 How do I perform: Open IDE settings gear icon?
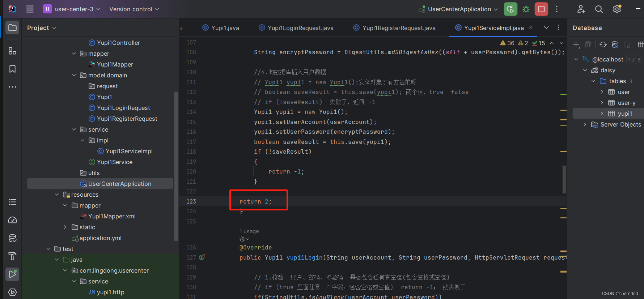click(x=617, y=9)
